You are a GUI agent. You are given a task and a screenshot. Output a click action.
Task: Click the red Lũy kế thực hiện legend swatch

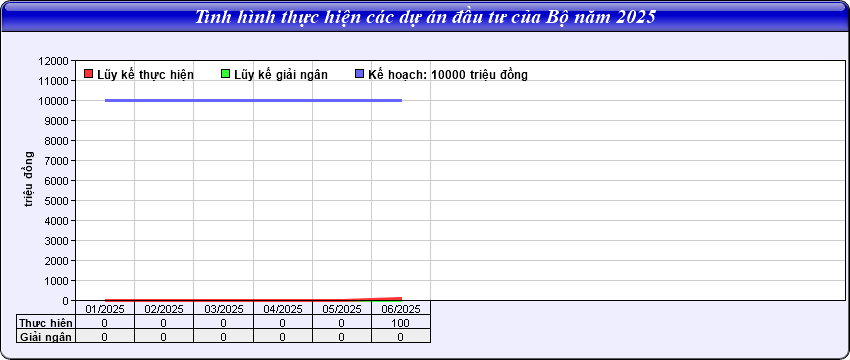89,74
